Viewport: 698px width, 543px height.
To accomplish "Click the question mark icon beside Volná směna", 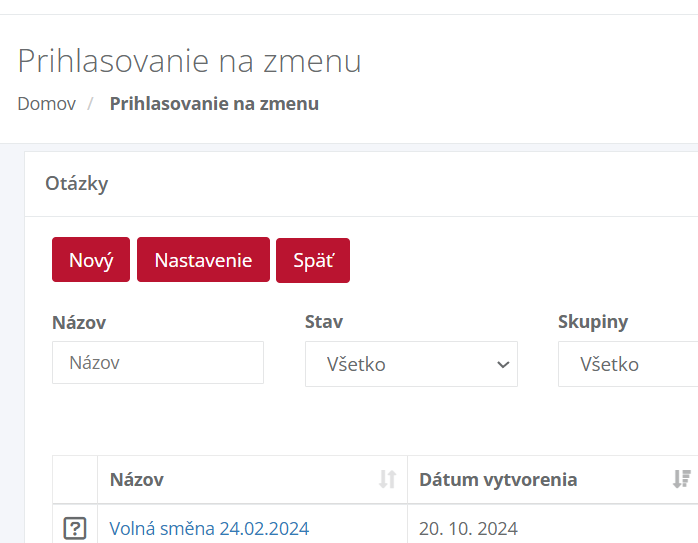I will [75, 528].
